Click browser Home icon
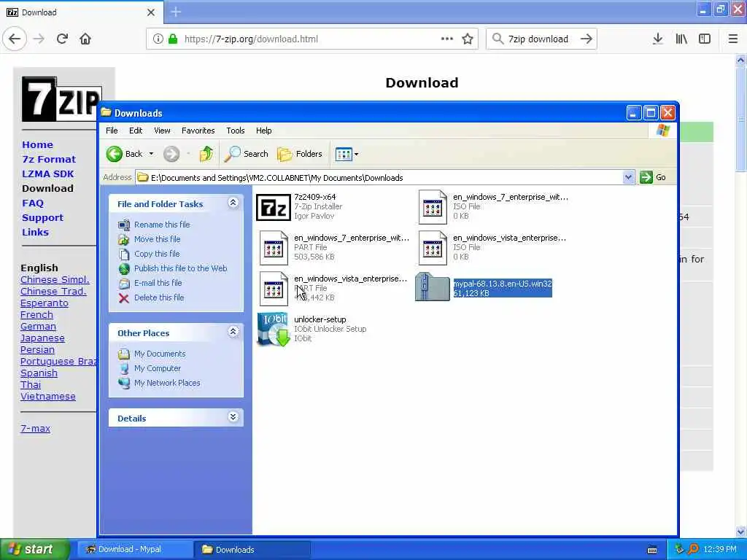 [x=85, y=39]
